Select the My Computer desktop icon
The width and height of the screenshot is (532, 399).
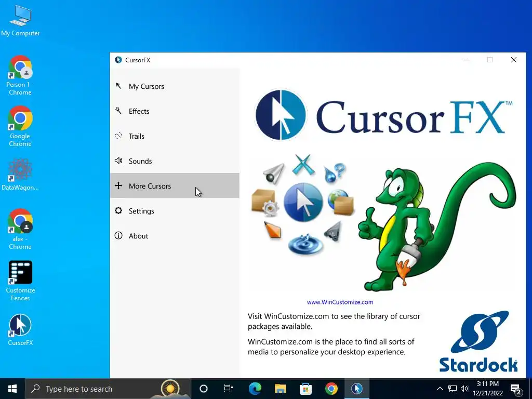click(20, 21)
